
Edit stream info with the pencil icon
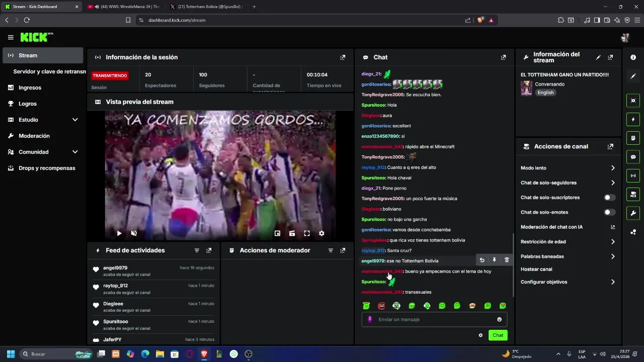pos(598,57)
